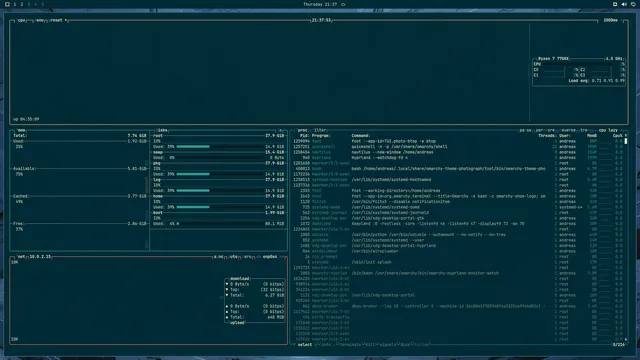The image size is (640, 360).
Task: Open the btop menu button
Action: [x=40, y=20]
